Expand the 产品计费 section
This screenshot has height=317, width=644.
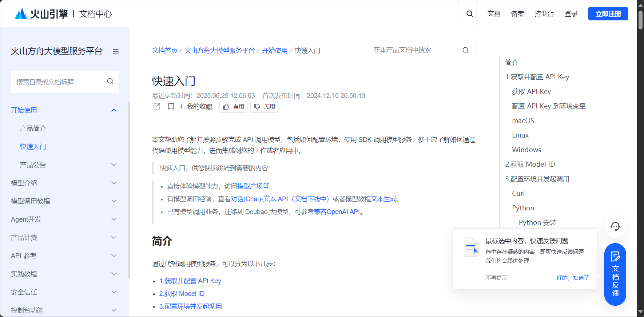tap(114, 238)
